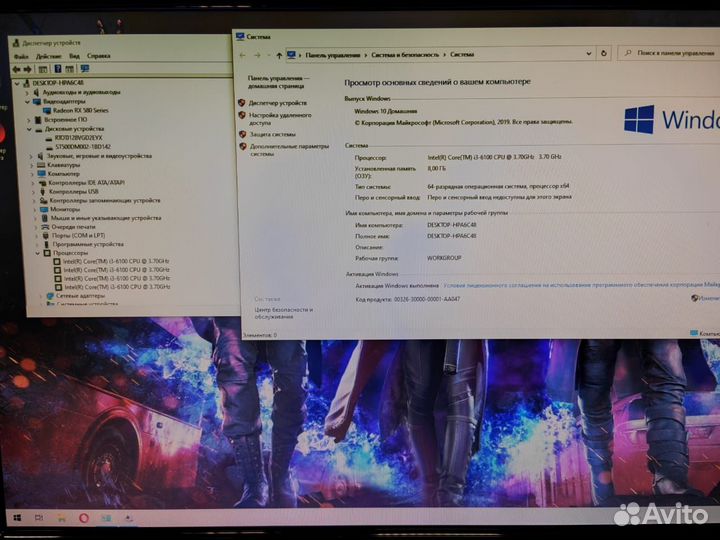720x540 pixels.
Task: Select the first Intel Core i3-6100 CPU entry
Action: (x=116, y=261)
